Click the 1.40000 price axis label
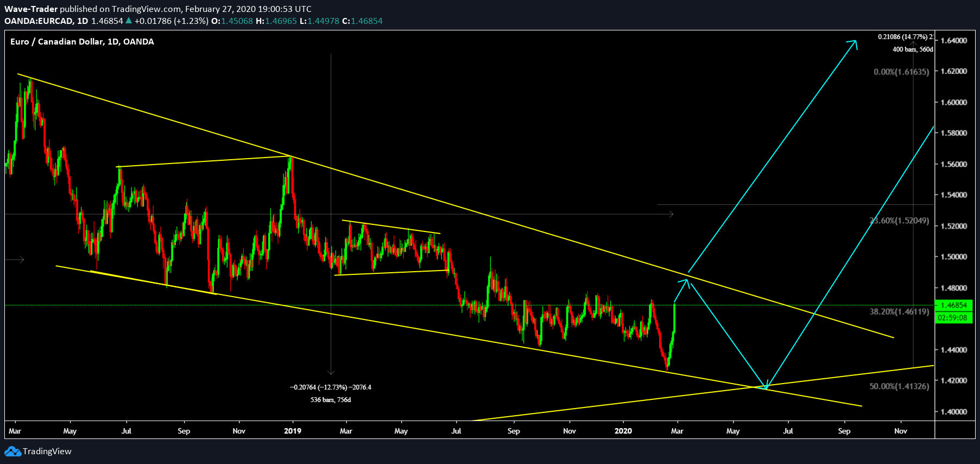The image size is (980, 464). click(954, 412)
